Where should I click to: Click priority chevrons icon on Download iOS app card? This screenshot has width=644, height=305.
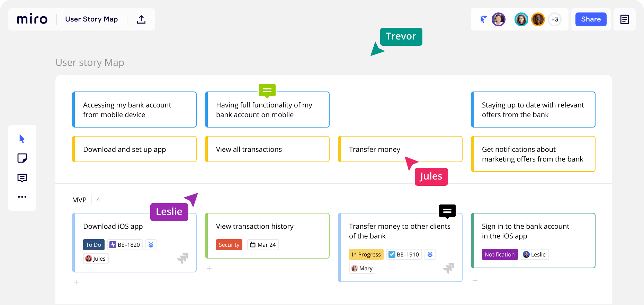coord(151,245)
